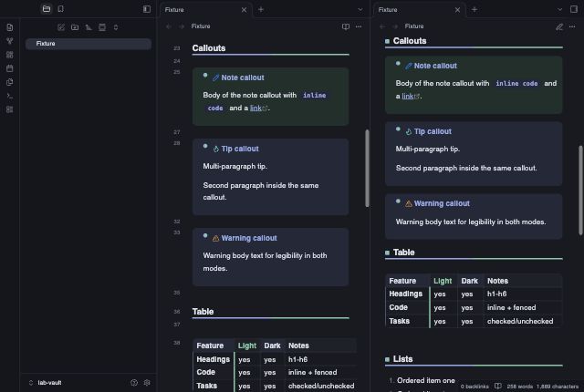Navigate forward in the middle pane
The image size is (584, 392).
pos(182,26)
